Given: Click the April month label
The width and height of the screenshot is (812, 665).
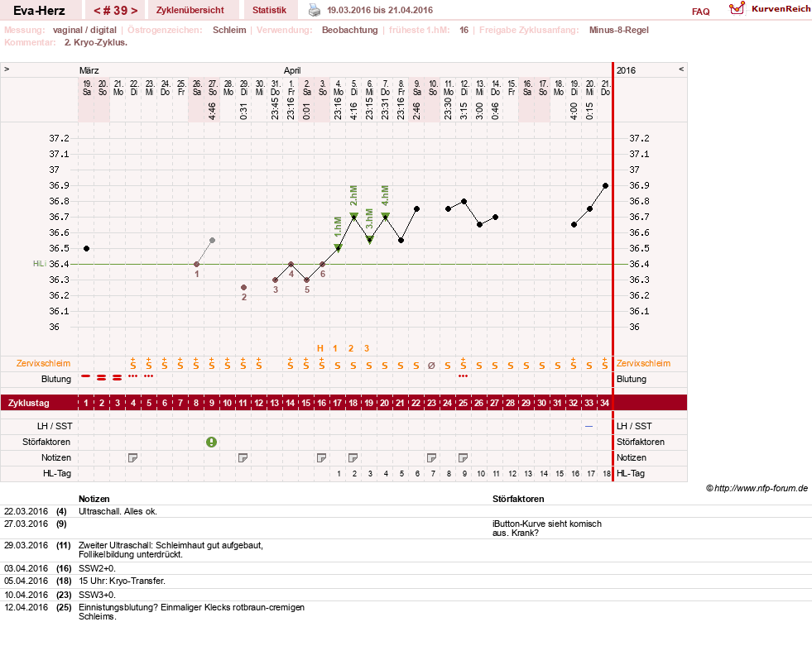Looking at the screenshot, I should [x=292, y=70].
